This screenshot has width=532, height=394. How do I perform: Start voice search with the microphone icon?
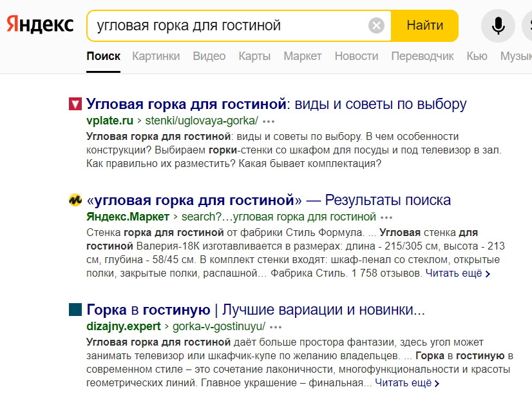(498, 26)
